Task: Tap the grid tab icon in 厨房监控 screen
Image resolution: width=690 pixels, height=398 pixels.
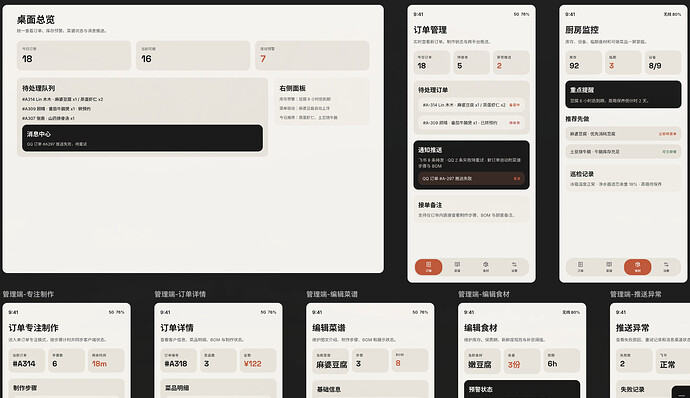Action: point(580,267)
